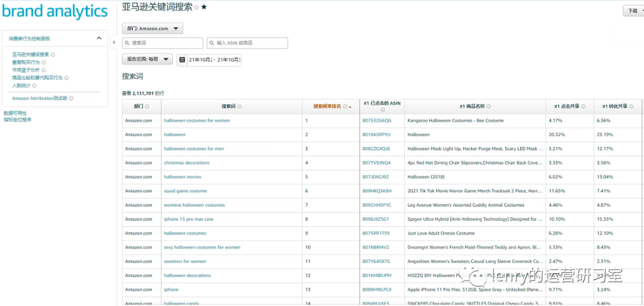
Task: Click the 输入 ASIN 或商品 input field
Action: coord(247,43)
